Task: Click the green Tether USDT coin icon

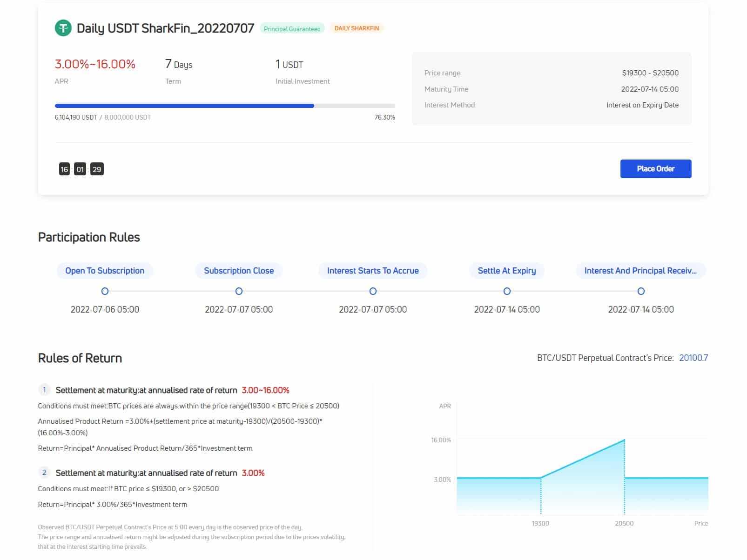Action: click(63, 28)
